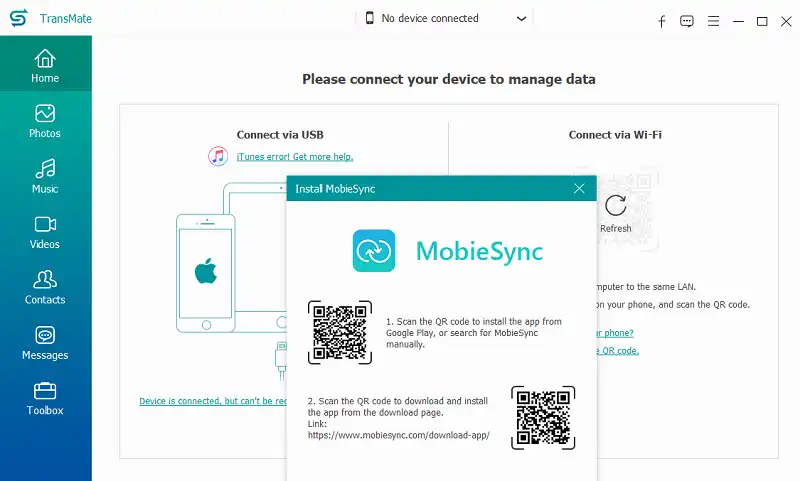This screenshot has width=800, height=481.
Task: Close the Install MobieSync dialog
Action: point(579,188)
